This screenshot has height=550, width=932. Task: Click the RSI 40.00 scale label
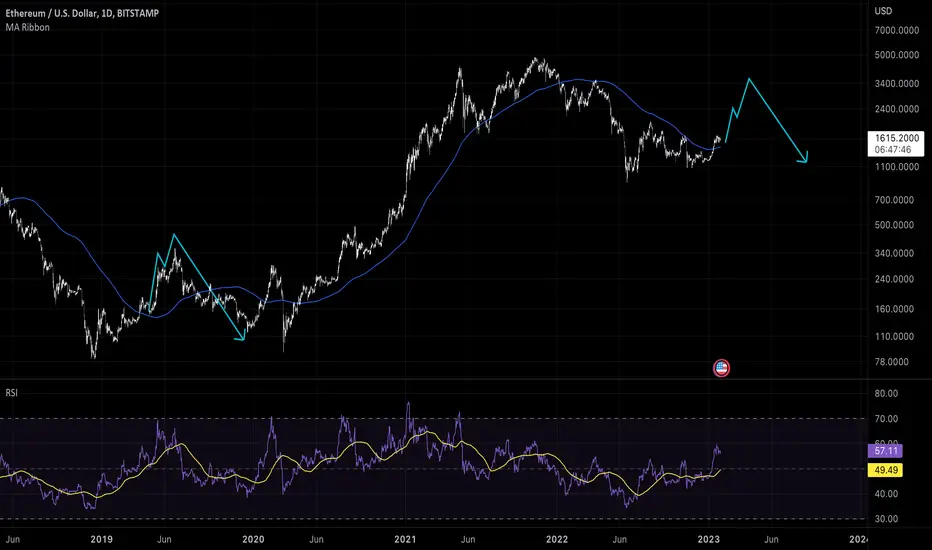(x=886, y=494)
